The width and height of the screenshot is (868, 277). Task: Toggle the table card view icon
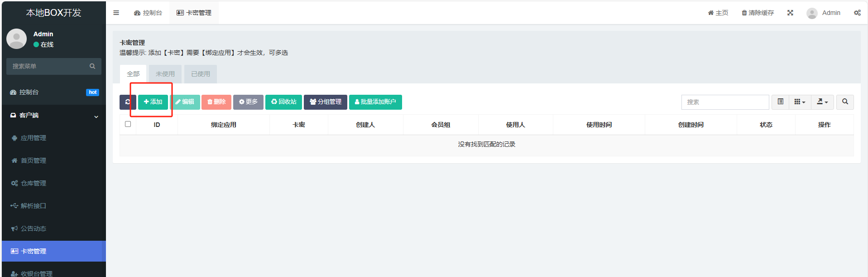pyautogui.click(x=780, y=102)
